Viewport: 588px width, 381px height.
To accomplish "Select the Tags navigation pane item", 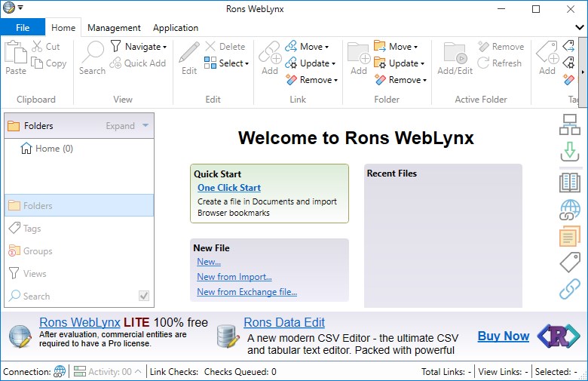I will pyautogui.click(x=79, y=228).
